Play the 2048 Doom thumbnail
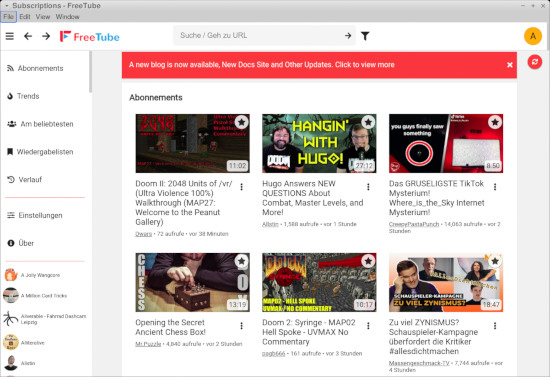The image size is (550, 377). click(193, 143)
